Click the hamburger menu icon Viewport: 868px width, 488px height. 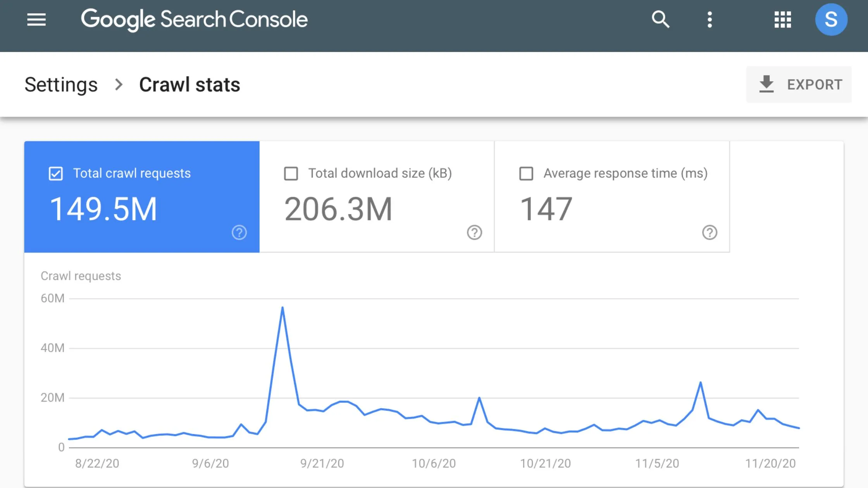[x=36, y=19]
